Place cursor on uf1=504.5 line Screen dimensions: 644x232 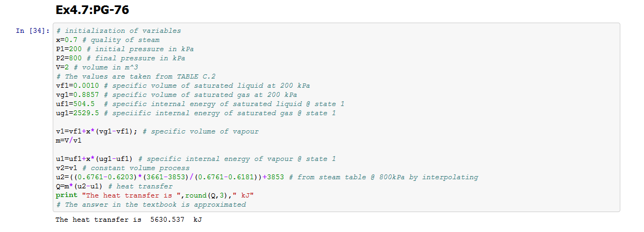coord(200,104)
